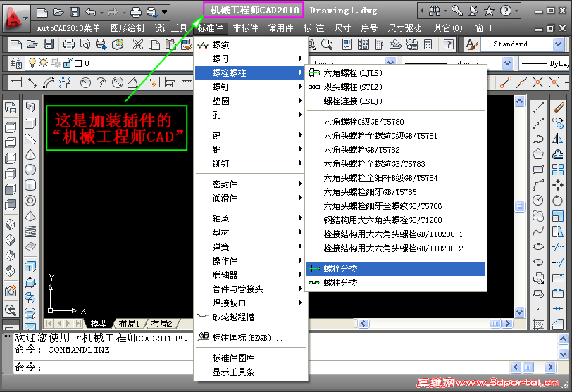Click the 命令: command line input
572x392 pixels.
pos(261,367)
